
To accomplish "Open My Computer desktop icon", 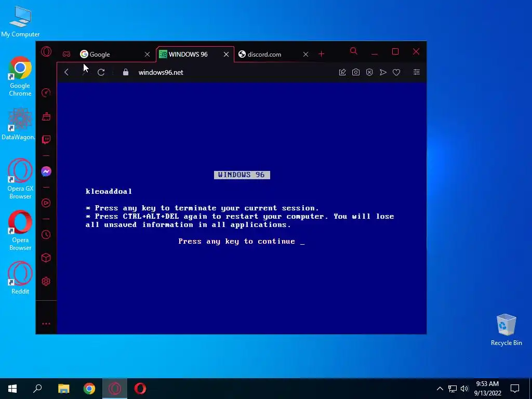I will [20, 22].
